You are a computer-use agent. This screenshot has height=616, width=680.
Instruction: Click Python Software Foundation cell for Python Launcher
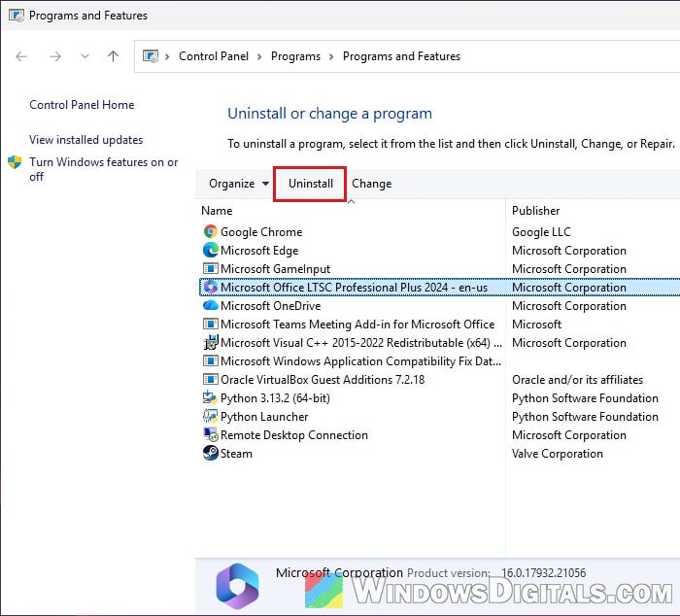[585, 417]
